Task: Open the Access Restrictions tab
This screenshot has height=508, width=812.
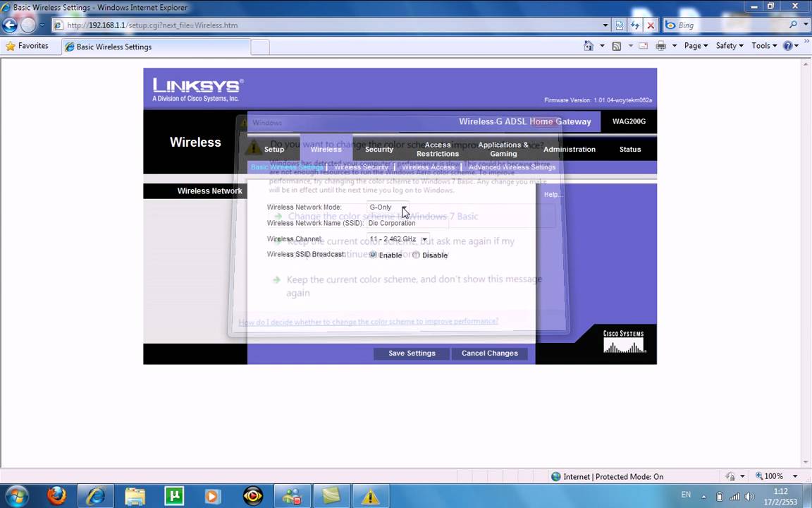Action: pos(438,150)
